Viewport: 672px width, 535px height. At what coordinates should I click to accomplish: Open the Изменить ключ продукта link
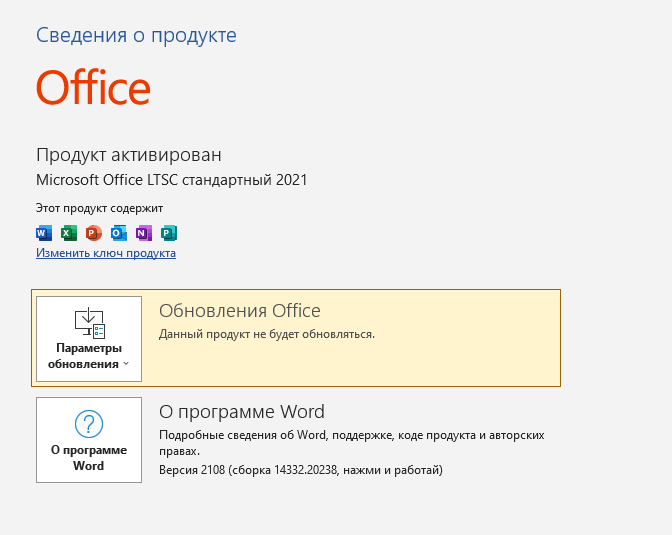pos(106,253)
